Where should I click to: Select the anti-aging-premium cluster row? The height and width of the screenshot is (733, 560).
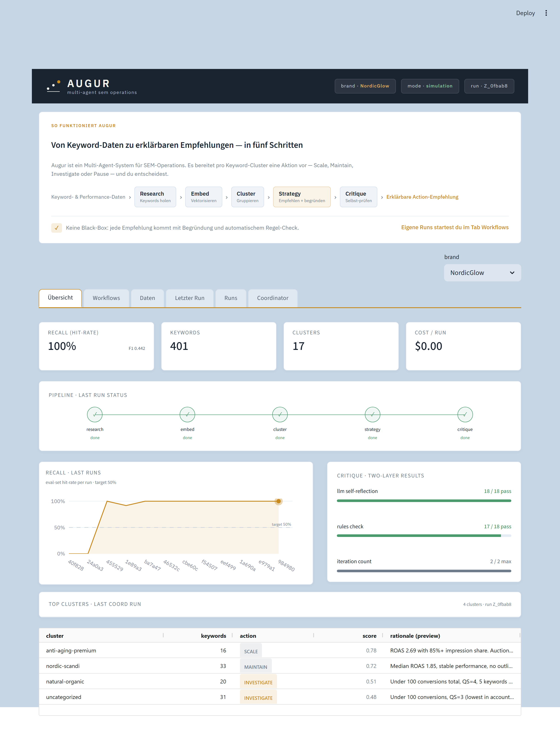[x=280, y=650]
